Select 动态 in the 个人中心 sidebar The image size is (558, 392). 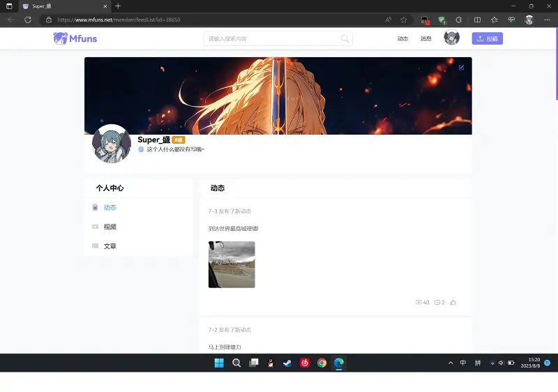[110, 207]
